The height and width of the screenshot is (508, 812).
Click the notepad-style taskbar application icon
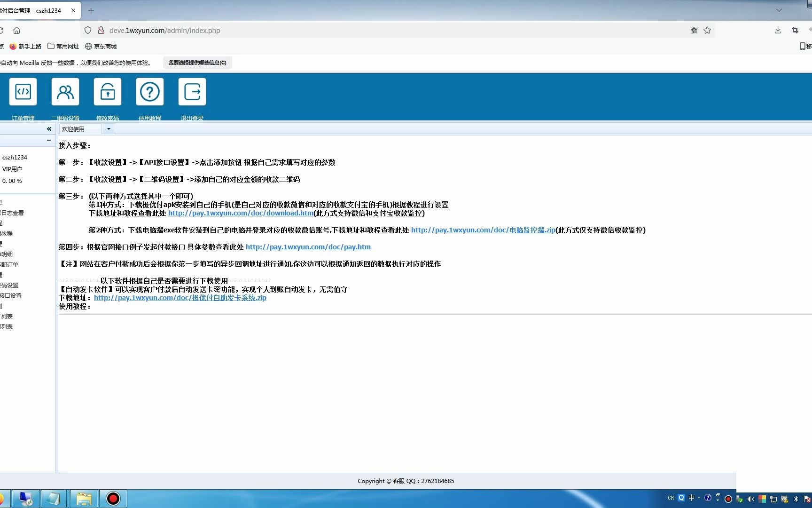click(55, 499)
